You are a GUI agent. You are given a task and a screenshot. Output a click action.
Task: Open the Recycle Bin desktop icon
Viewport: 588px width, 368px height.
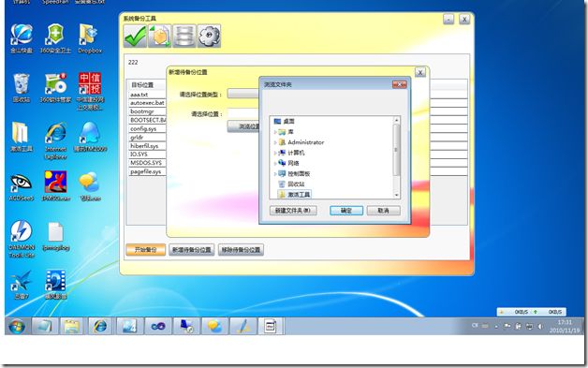(22, 87)
